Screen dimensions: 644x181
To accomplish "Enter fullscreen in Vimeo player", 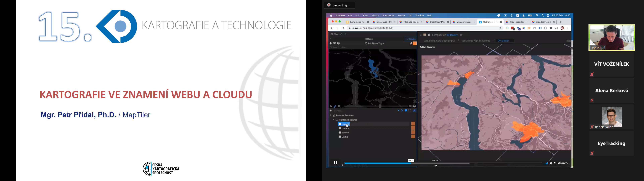I will pos(555,164).
